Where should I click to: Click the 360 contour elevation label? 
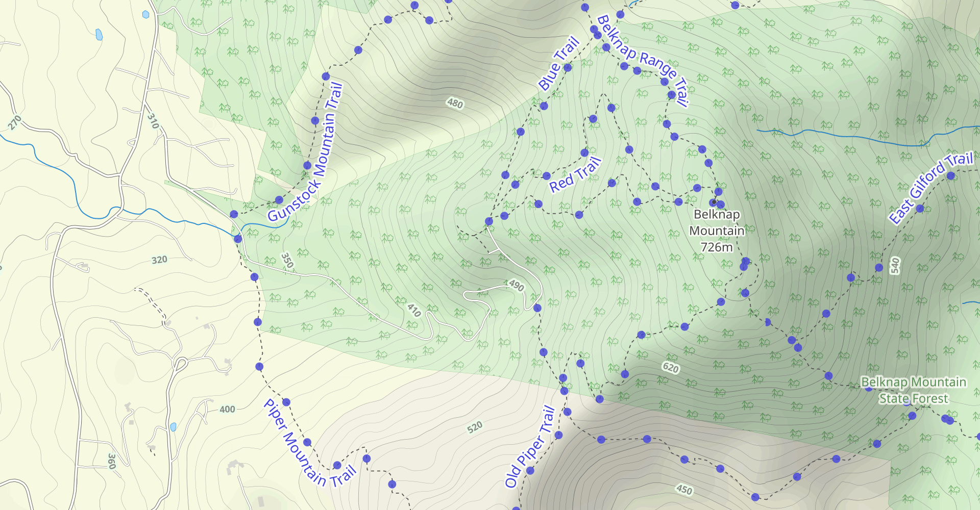click(x=112, y=461)
